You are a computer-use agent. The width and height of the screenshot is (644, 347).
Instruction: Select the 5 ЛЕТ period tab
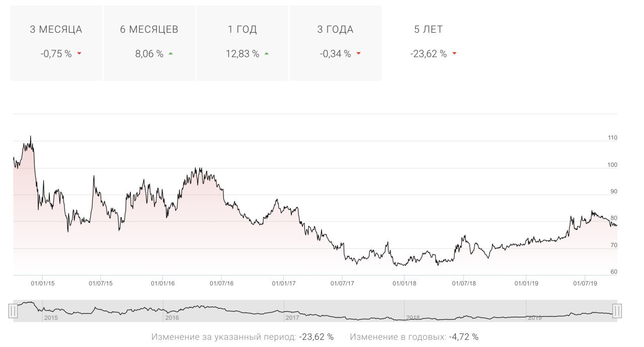click(429, 43)
